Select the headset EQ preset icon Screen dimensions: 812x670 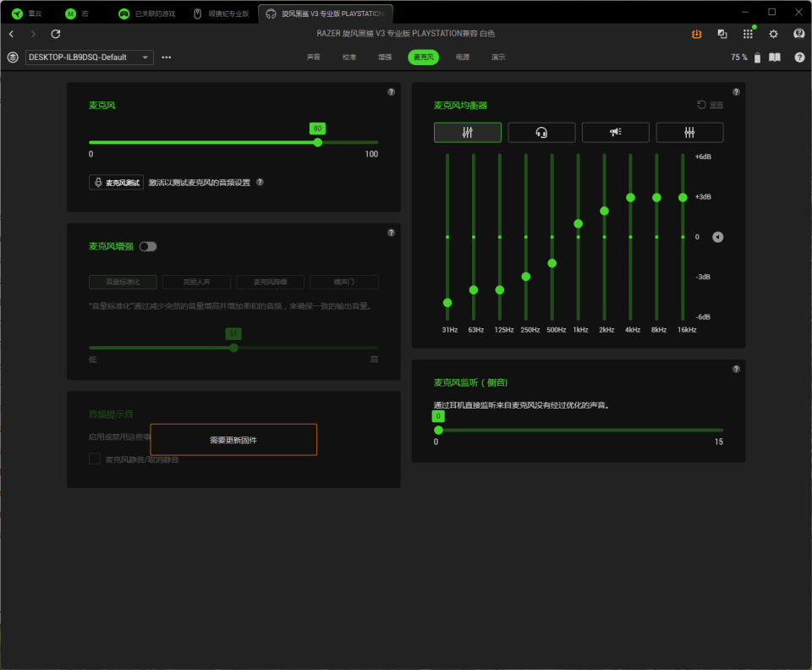pos(541,133)
